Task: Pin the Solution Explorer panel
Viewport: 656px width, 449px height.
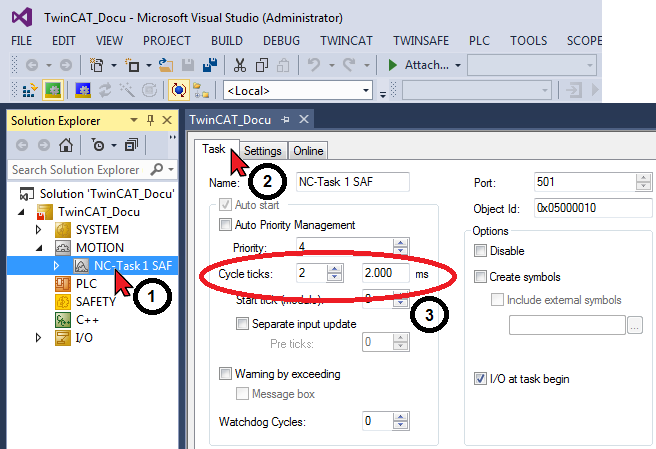Action: pos(150,121)
